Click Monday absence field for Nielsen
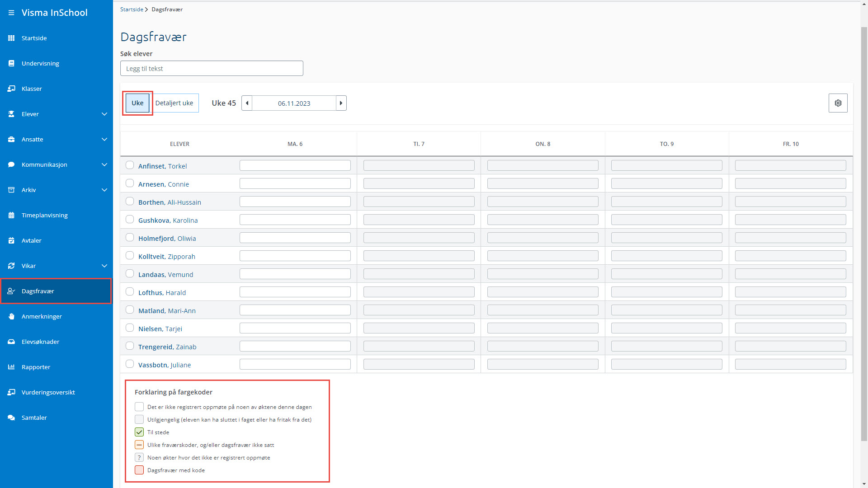868x488 pixels. [x=295, y=328]
